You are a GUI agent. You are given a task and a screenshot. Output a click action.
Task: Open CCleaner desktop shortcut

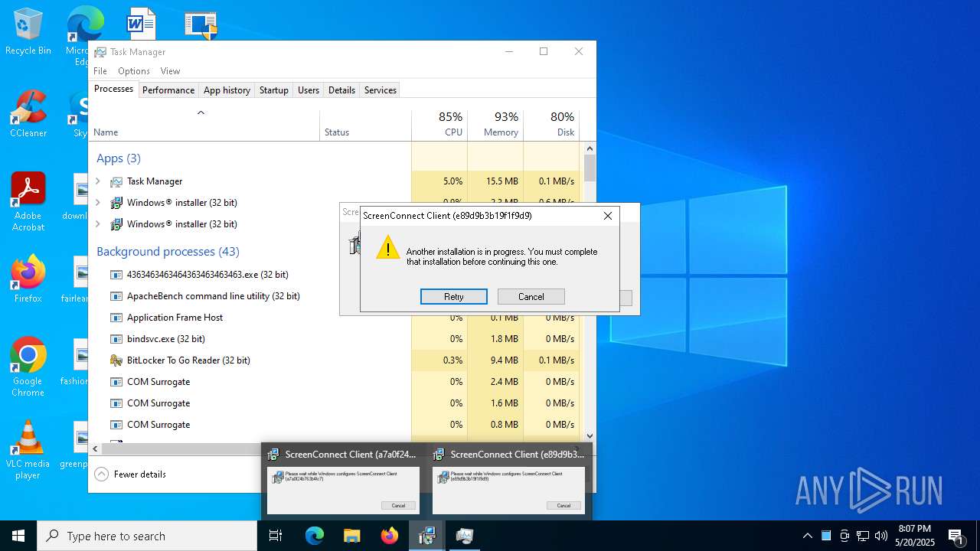(28, 114)
